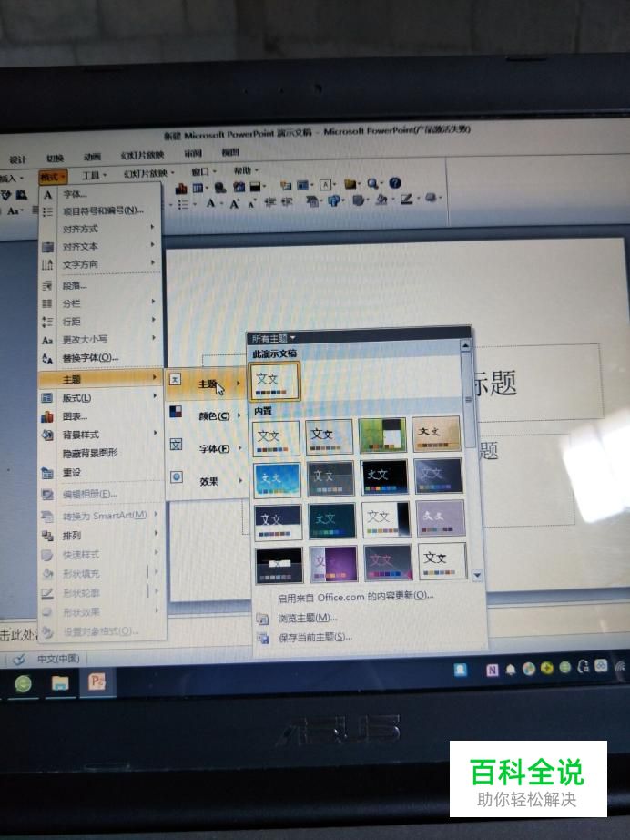
Task: Click 启用来自 Office.com 的内容更新(O)...
Action: (x=356, y=596)
